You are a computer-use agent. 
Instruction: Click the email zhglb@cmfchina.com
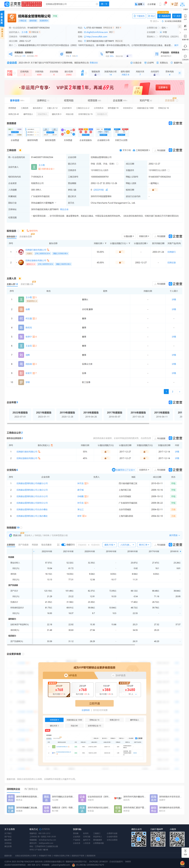coord(97,32)
